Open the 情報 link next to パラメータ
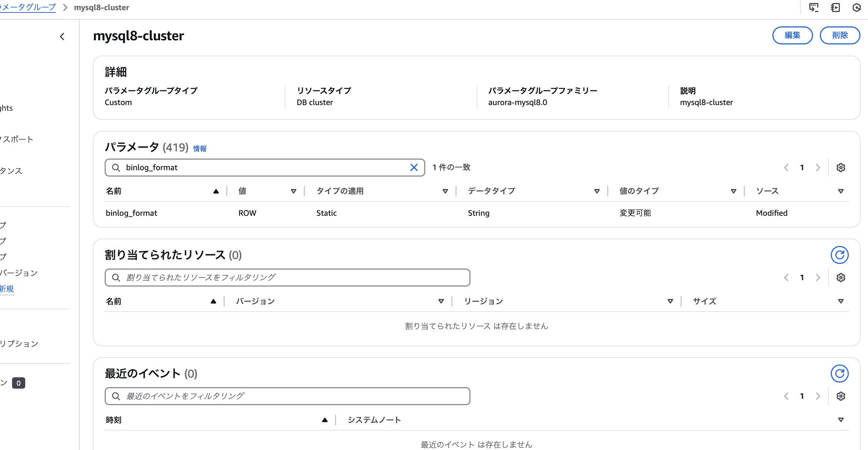Viewport: 868px width, 450px height. pos(200,149)
